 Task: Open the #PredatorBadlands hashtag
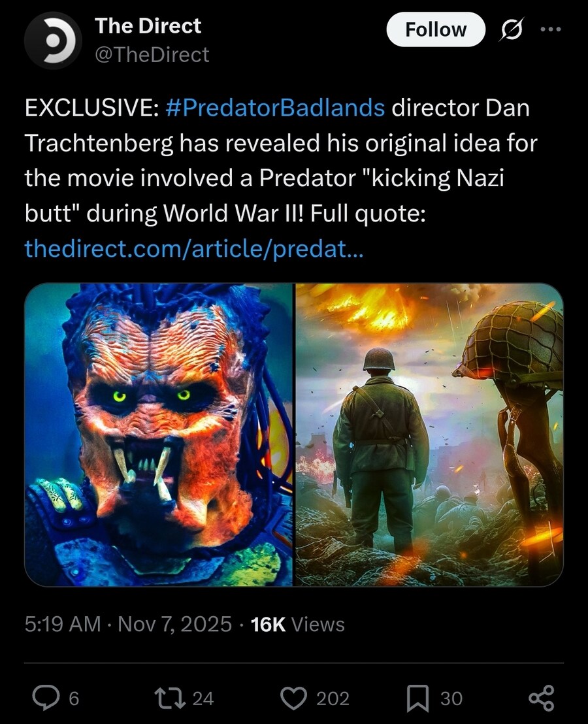tap(274, 108)
